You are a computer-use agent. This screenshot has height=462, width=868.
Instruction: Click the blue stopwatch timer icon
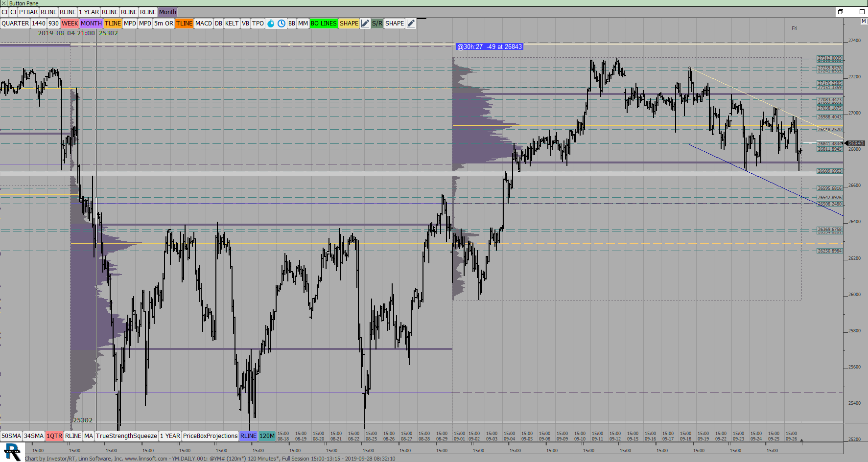coord(271,23)
